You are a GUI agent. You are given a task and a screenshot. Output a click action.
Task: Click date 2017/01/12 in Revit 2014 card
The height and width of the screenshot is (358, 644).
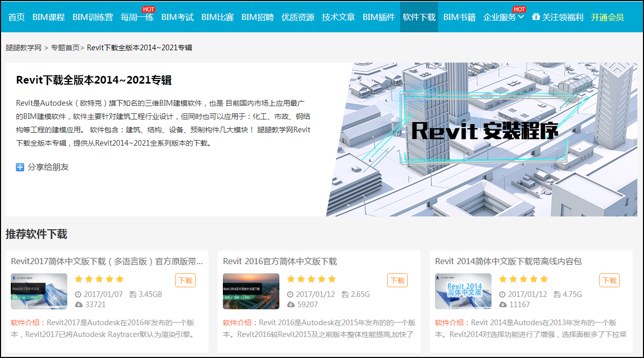[x=527, y=294]
